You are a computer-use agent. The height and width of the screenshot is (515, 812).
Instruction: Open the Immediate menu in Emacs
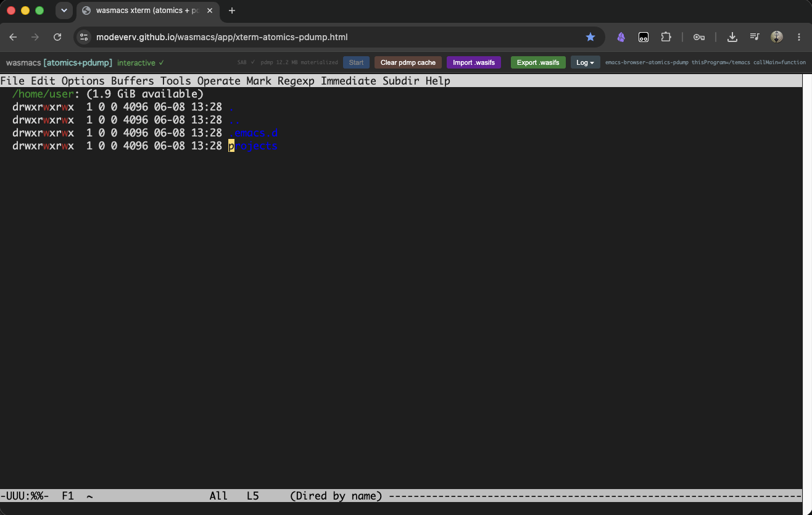coord(349,81)
